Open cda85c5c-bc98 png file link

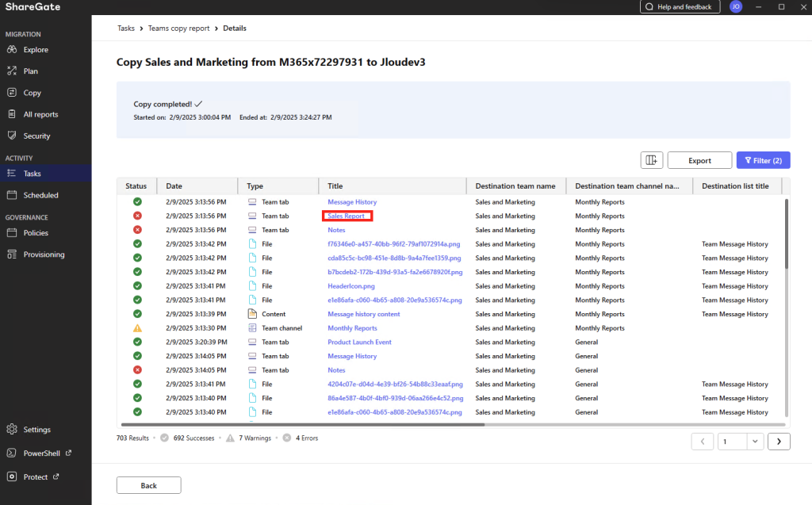(394, 258)
